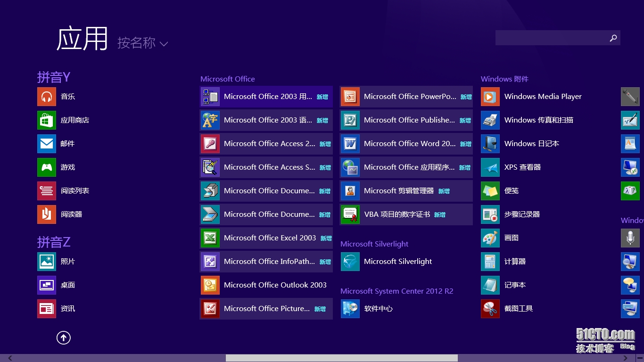
Task: Launch the Microsoft Silverlight app
Action: pos(387,262)
